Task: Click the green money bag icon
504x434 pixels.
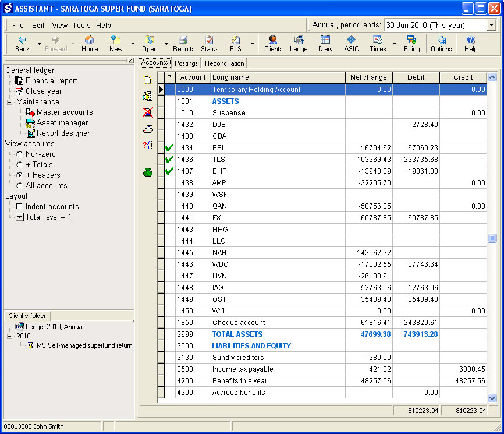Action: tap(148, 172)
